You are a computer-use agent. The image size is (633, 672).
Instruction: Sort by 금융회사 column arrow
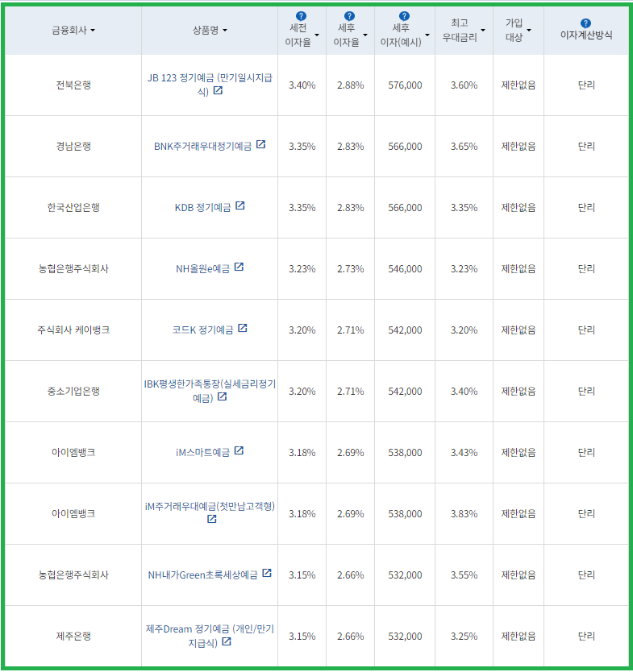pos(93,31)
